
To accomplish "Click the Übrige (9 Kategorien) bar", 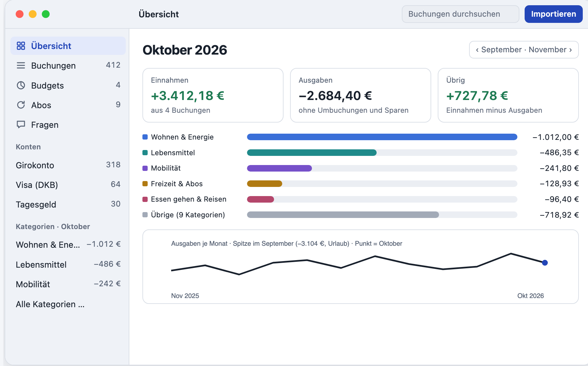I will [382, 215].
